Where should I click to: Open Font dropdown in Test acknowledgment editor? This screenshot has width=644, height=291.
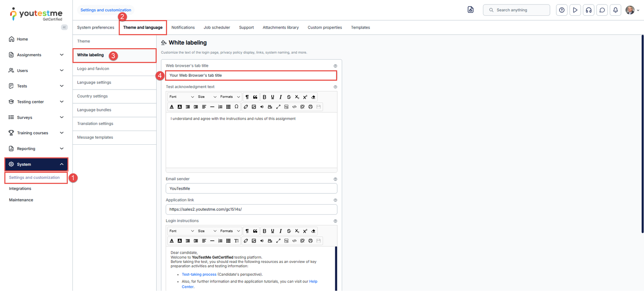[x=182, y=97]
